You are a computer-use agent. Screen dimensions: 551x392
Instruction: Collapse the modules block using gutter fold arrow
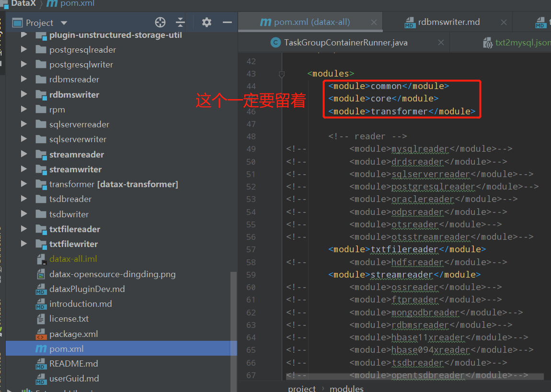(x=281, y=73)
